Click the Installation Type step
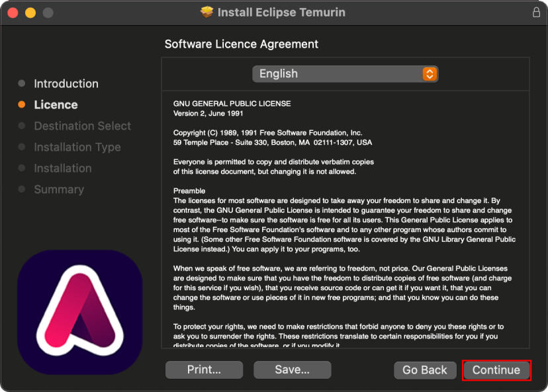This screenshot has height=392, width=548. point(77,147)
